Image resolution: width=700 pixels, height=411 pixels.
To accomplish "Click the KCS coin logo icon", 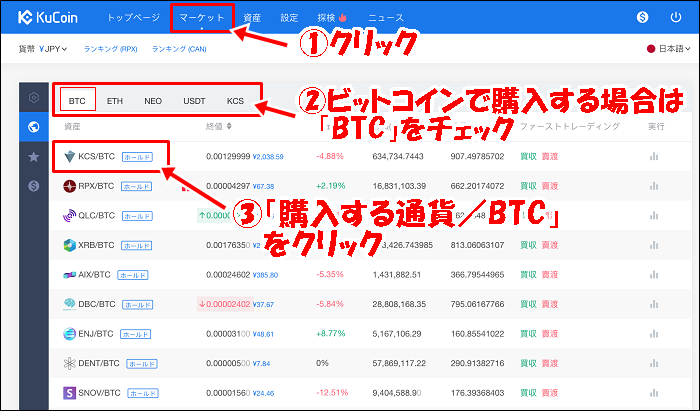I will click(70, 157).
